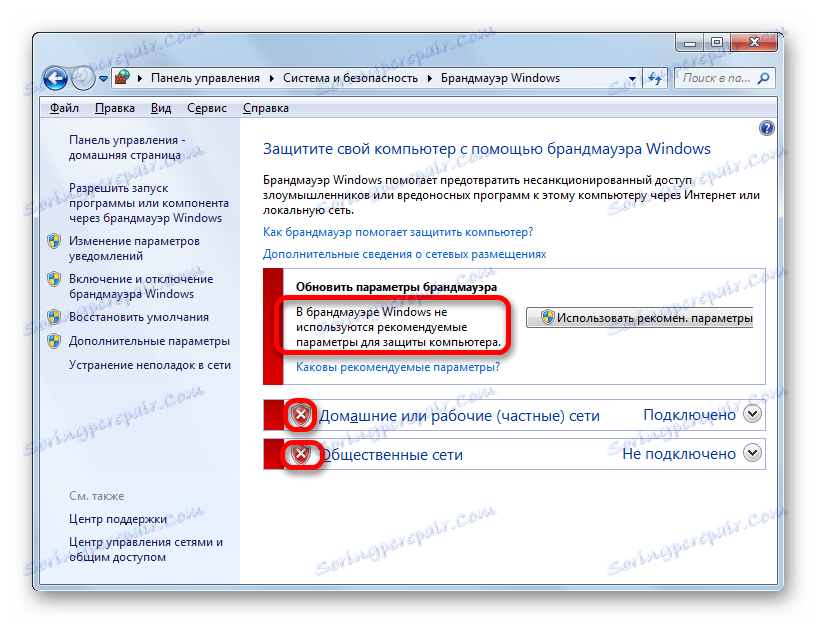Open the Файл menu

(64, 108)
